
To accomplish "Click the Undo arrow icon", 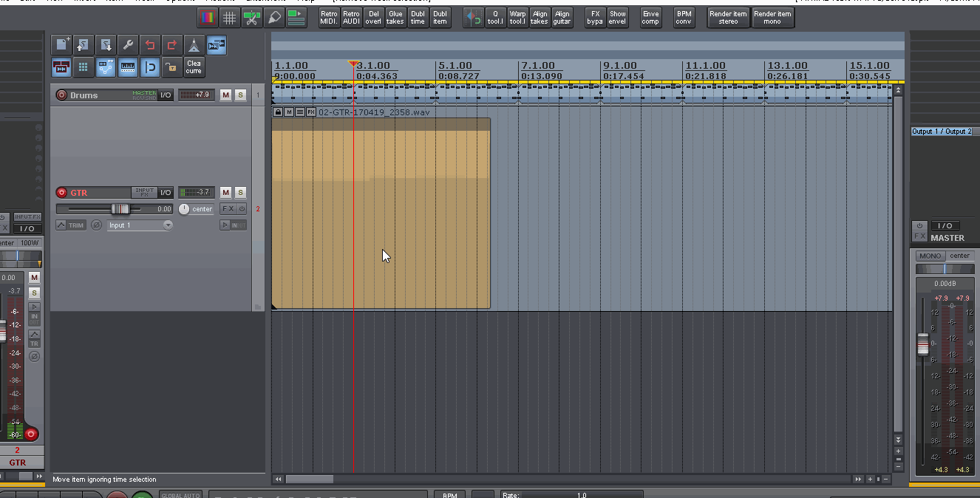I will pyautogui.click(x=150, y=45).
